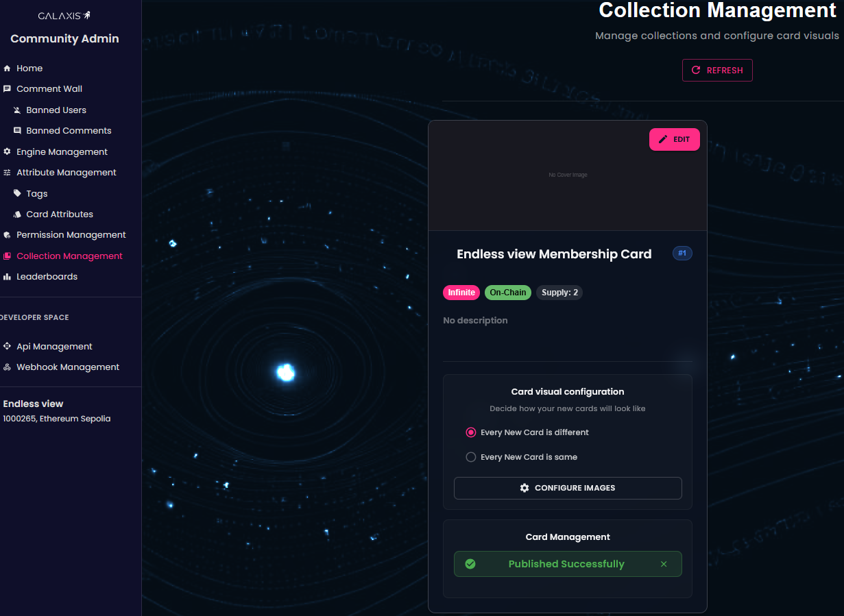Click the Api Management icon
Image resolution: width=844 pixels, height=616 pixels.
click(x=7, y=347)
